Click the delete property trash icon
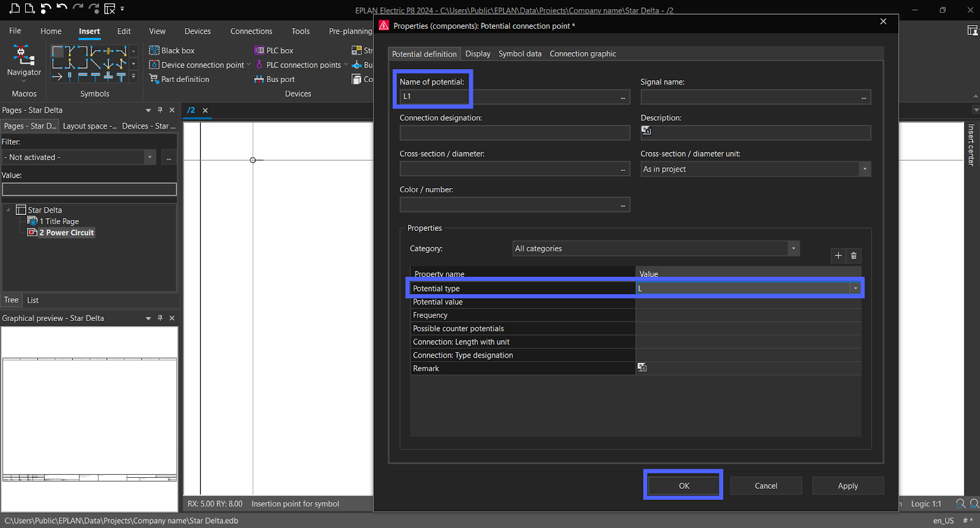980x528 pixels. (x=854, y=256)
